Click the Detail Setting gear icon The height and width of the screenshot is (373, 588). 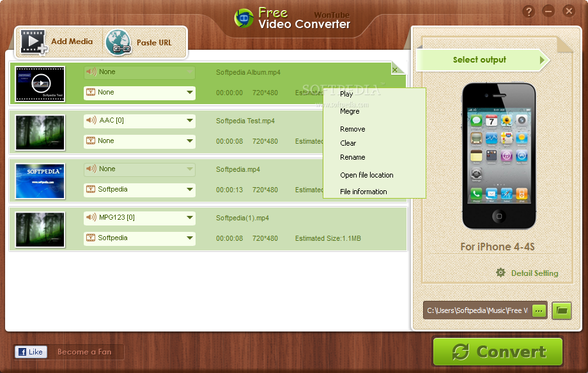tap(500, 273)
